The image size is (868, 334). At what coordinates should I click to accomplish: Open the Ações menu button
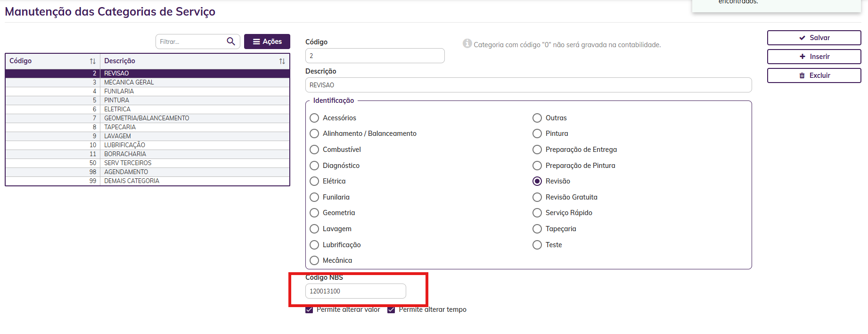[267, 42]
